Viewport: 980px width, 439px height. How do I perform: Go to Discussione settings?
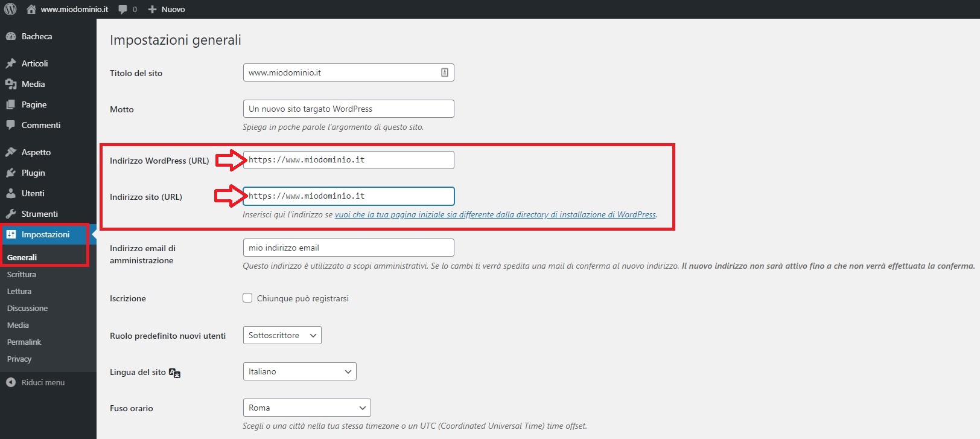tap(27, 308)
